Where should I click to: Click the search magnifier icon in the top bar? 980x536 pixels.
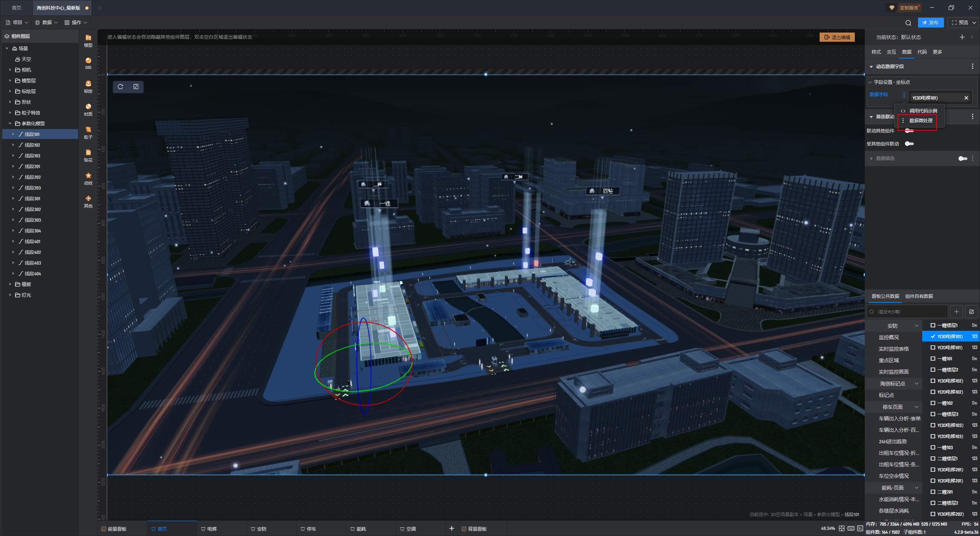pos(908,23)
